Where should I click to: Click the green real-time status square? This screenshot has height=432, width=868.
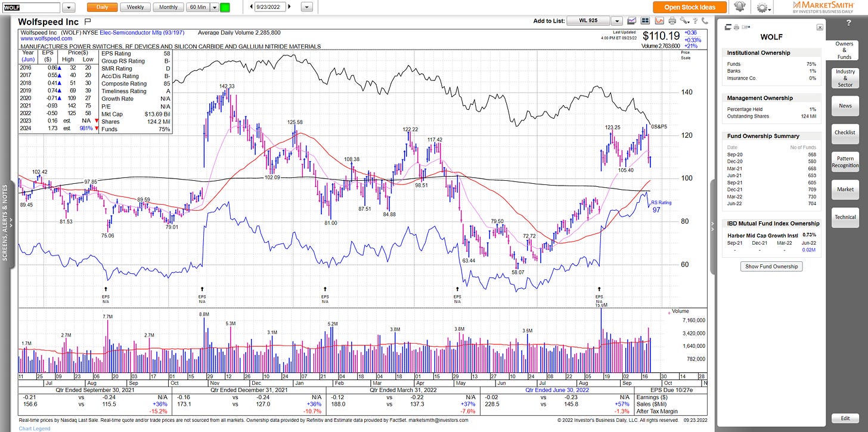(225, 7)
